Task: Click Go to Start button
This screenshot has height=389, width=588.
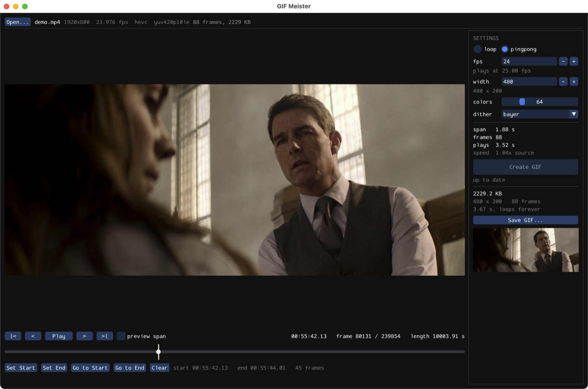Action: point(90,368)
